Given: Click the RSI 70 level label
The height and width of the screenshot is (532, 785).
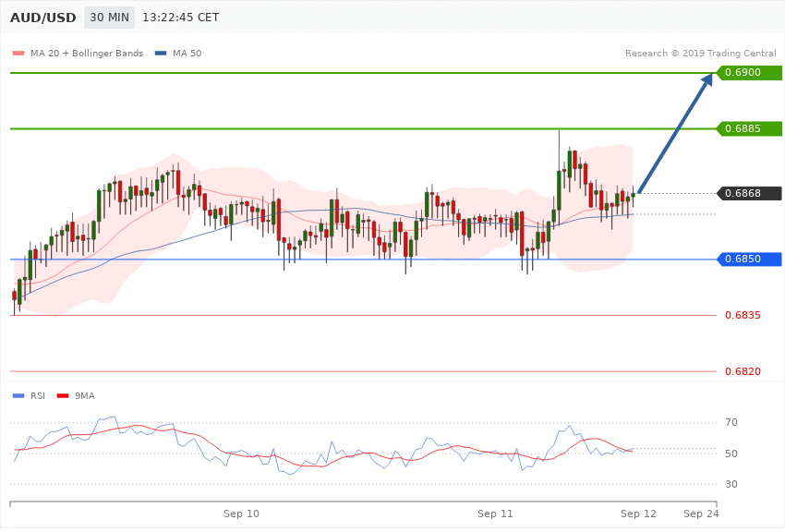Looking at the screenshot, I should point(731,422).
